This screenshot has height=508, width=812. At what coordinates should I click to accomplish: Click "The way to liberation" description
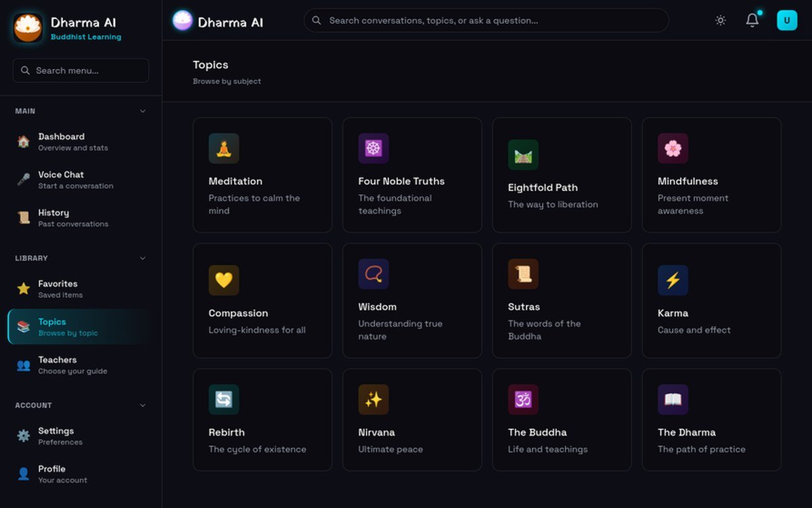[x=553, y=205]
